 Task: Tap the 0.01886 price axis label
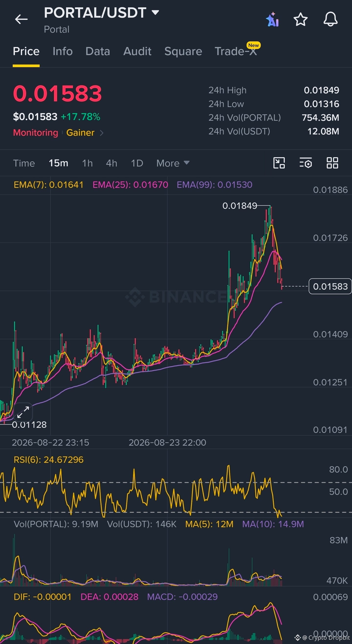tap(330, 190)
